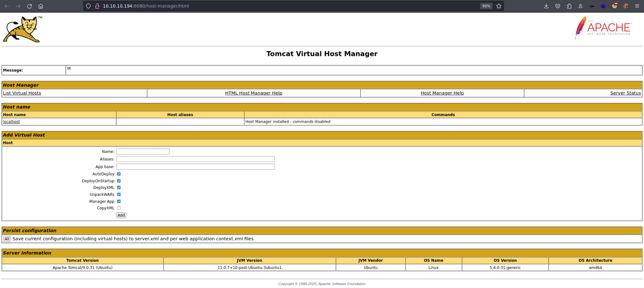Reload the current page
644x288 pixels.
(x=30, y=6)
